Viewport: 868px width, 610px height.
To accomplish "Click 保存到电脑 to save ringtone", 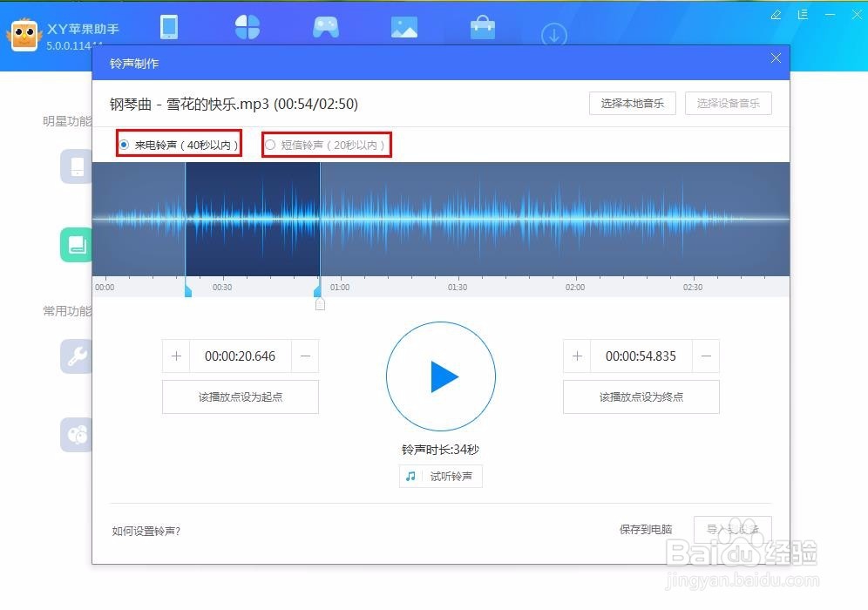I will pyautogui.click(x=646, y=530).
